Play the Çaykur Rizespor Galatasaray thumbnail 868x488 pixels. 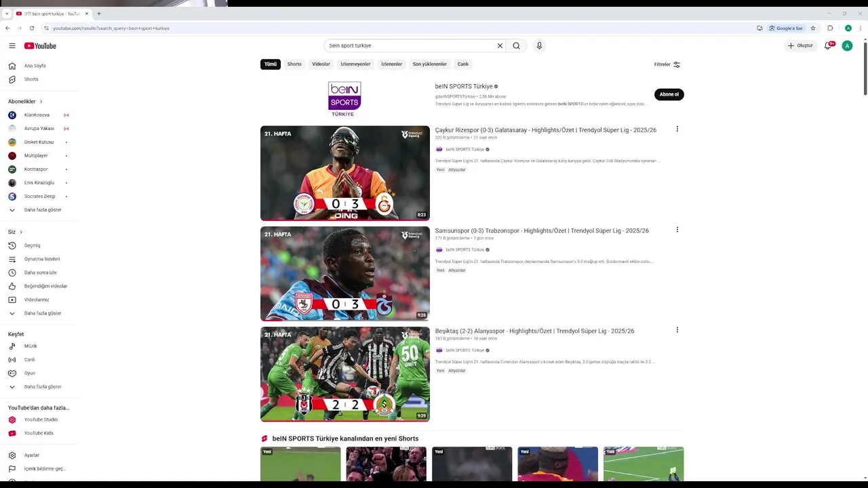coord(345,174)
